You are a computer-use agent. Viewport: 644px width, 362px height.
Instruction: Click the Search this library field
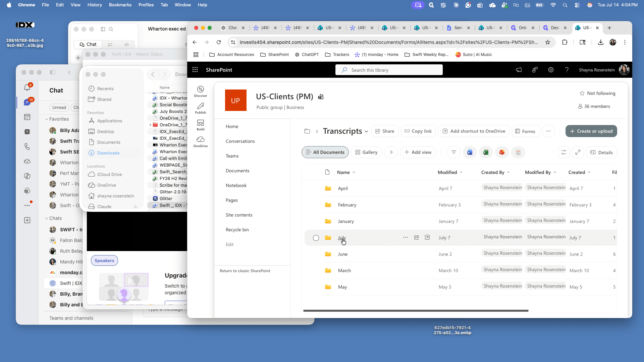pyautogui.click(x=389, y=70)
